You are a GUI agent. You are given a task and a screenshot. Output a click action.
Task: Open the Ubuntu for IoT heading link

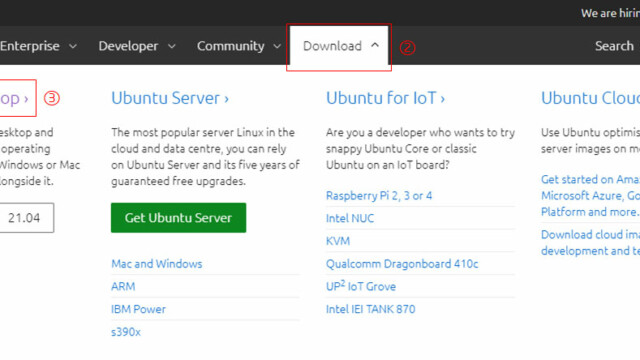385,98
